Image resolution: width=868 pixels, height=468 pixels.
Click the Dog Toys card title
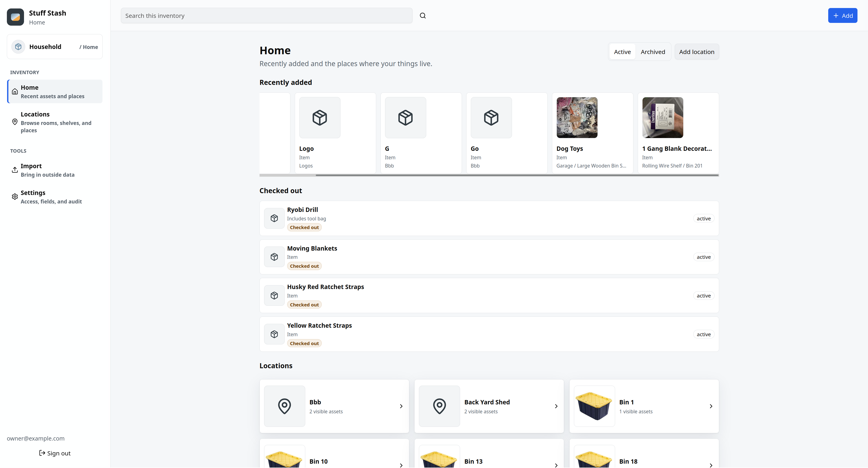(x=569, y=149)
